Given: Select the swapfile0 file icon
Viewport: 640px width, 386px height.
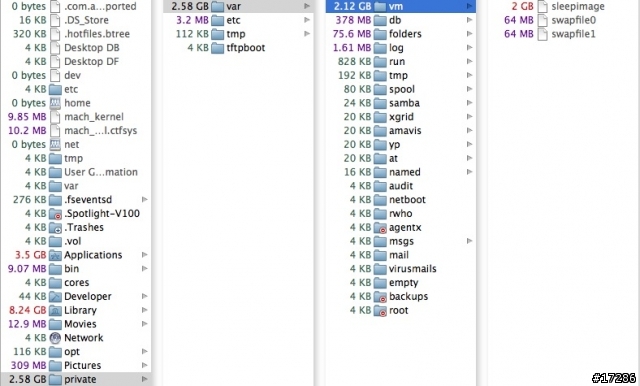Looking at the screenshot, I should click(542, 20).
